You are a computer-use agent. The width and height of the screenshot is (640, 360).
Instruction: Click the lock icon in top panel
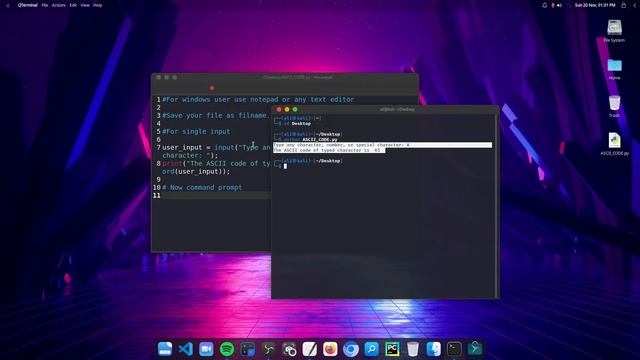click(623, 5)
